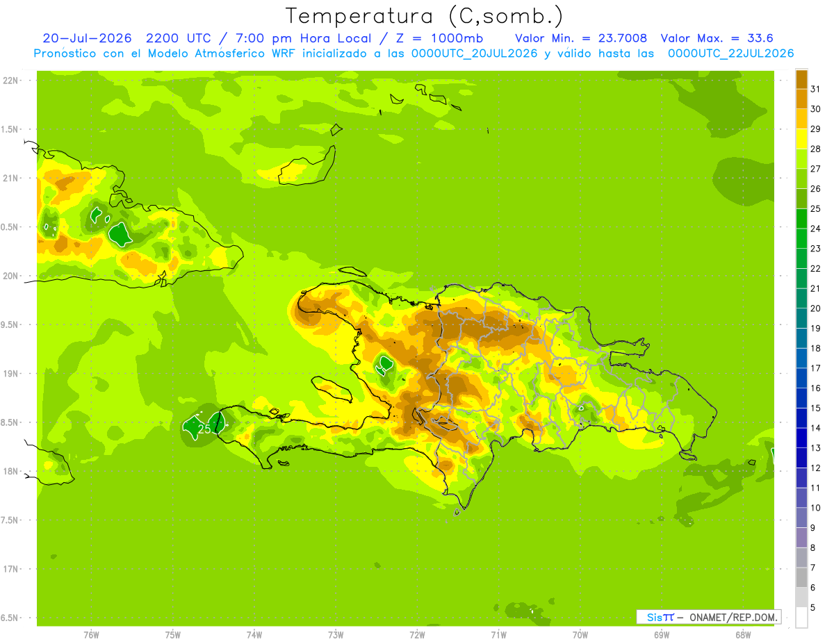
Task: Click the "69W" longitude label
Action: 661,635
